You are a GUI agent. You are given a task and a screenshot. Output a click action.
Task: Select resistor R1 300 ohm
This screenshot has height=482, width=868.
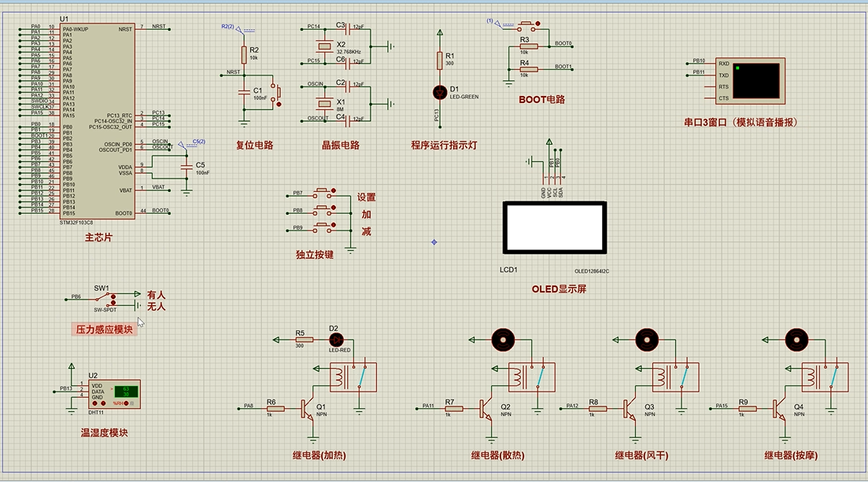[x=440, y=60]
